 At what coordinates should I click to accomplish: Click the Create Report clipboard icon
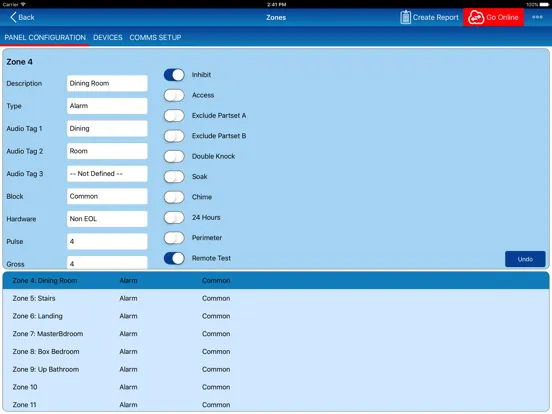click(405, 17)
